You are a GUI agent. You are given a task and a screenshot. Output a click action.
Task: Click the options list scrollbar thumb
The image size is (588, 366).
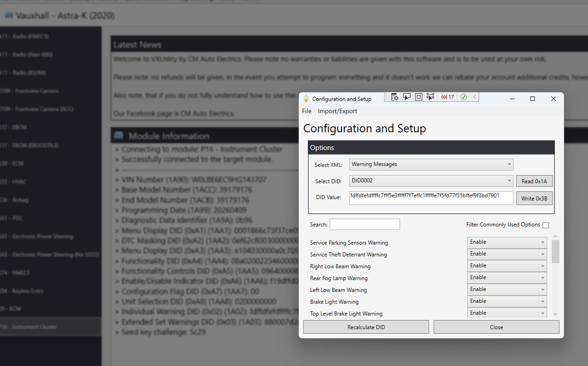[555, 251]
